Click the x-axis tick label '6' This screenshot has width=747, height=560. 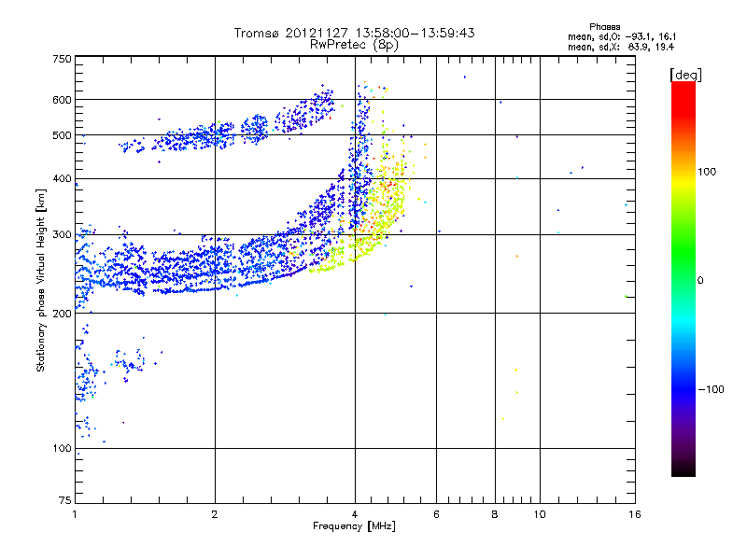pos(436,514)
